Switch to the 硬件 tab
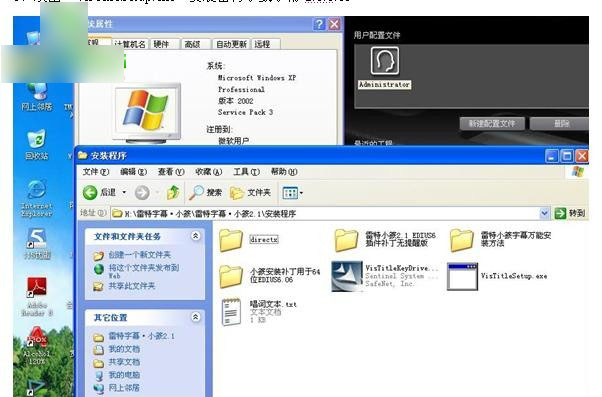602x397 pixels. [x=164, y=44]
